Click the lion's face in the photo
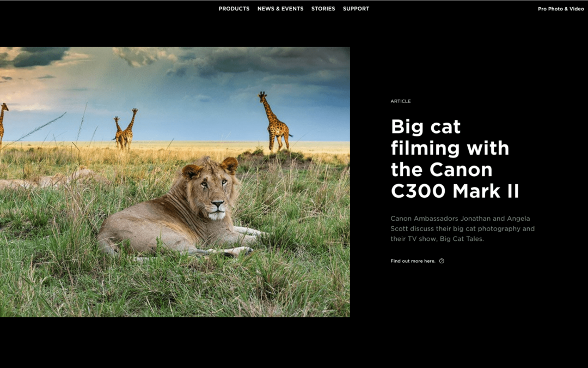 (215, 195)
